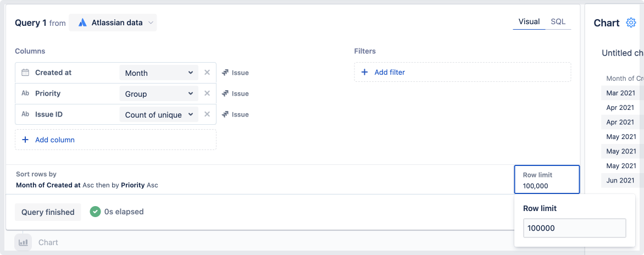Open the Atlassian data source selector
This screenshot has width=644, height=255.
click(x=113, y=23)
